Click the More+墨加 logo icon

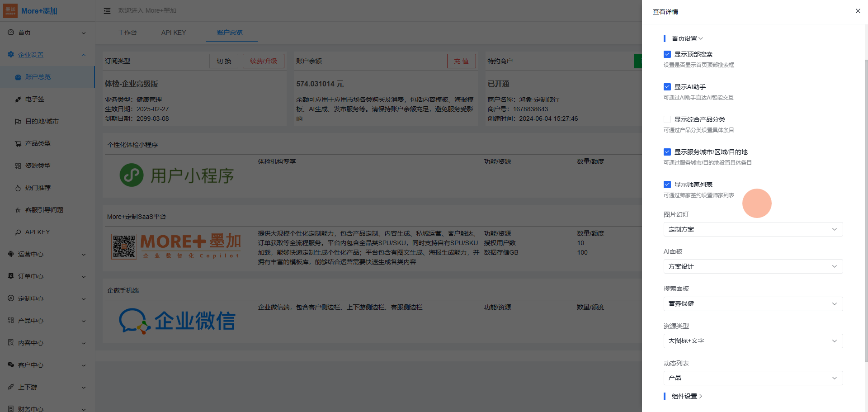tap(10, 11)
